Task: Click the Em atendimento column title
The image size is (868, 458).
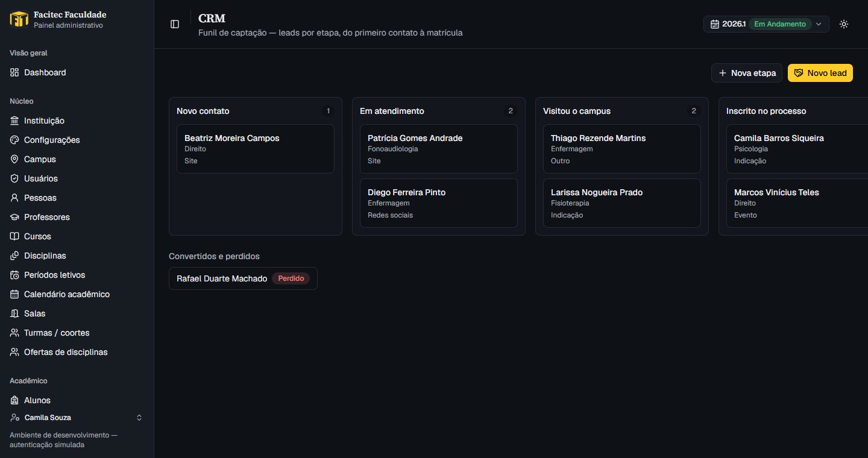Action: pos(392,111)
